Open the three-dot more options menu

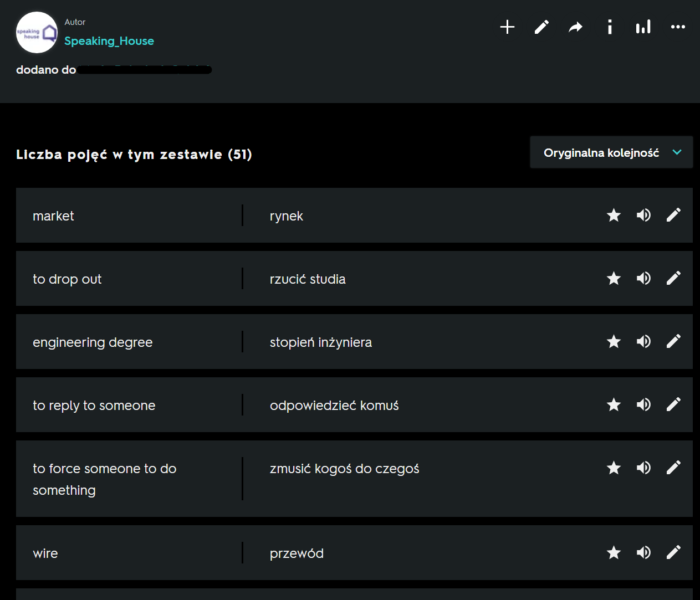click(678, 27)
